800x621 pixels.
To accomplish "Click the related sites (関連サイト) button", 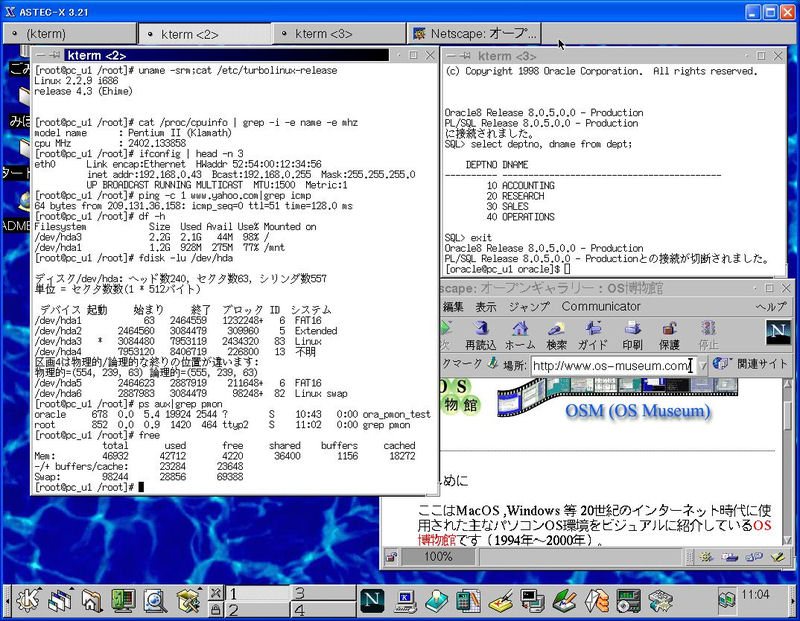I will [750, 364].
